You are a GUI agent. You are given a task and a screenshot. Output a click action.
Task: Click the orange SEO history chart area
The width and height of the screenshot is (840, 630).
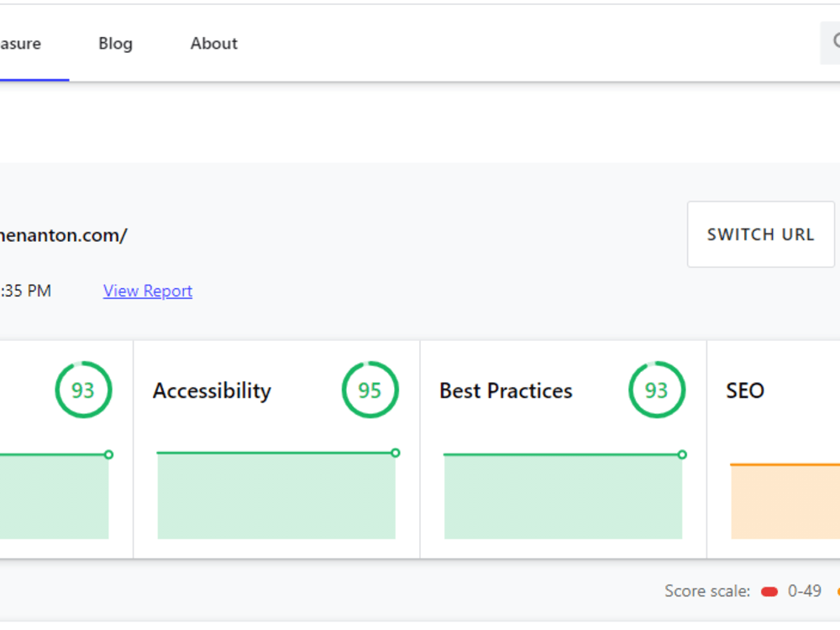(x=785, y=501)
